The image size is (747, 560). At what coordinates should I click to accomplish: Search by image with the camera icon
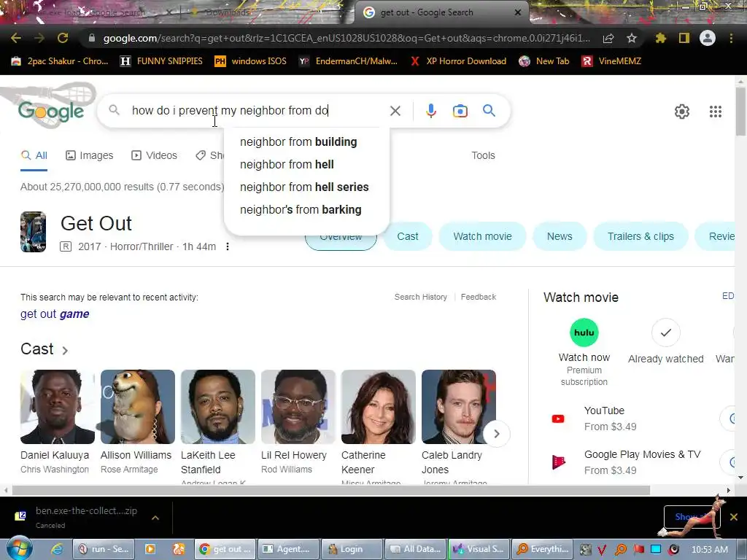point(460,111)
